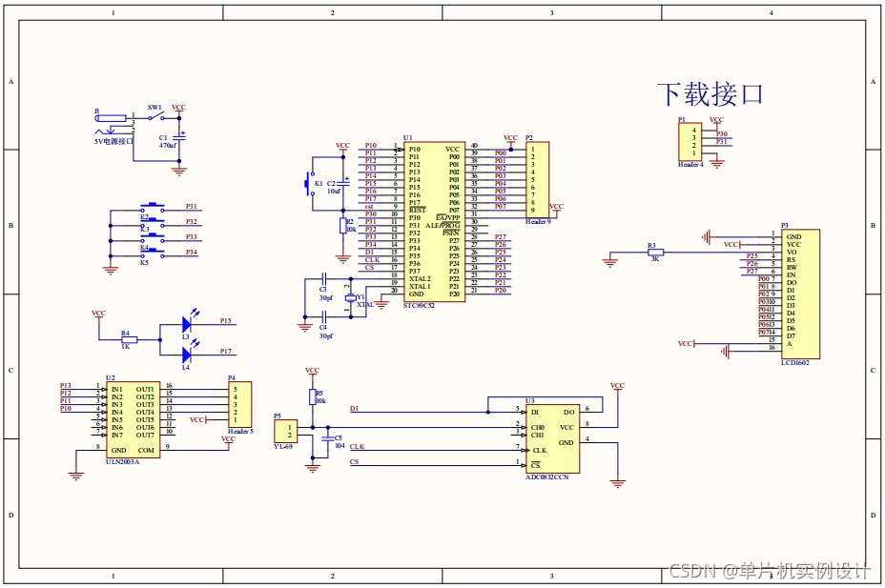The height and width of the screenshot is (588, 885).
Task: Select the SW1 power switch symbol
Action: 156,116
